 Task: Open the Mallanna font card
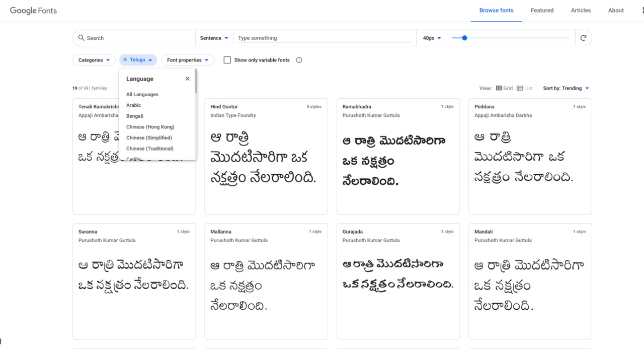point(266,281)
